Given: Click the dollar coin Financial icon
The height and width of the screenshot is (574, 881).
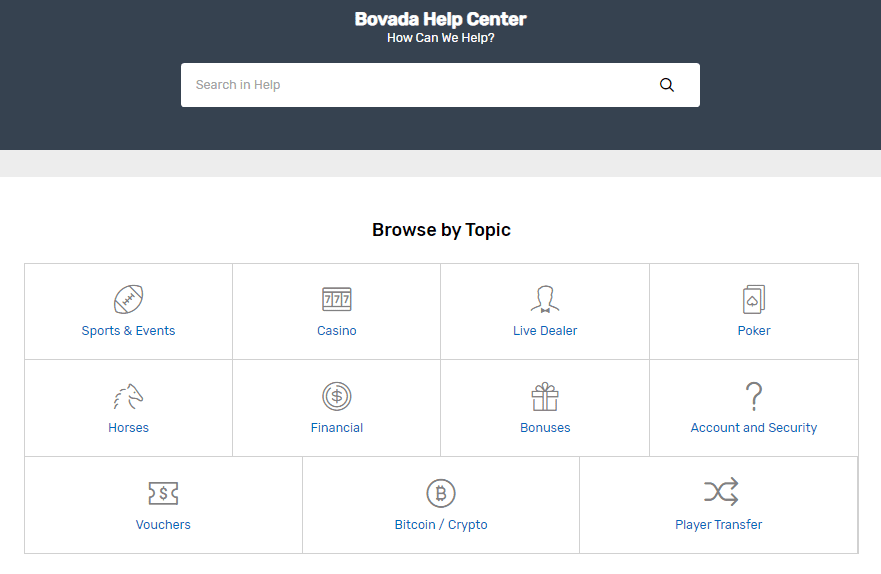Looking at the screenshot, I should point(337,396).
